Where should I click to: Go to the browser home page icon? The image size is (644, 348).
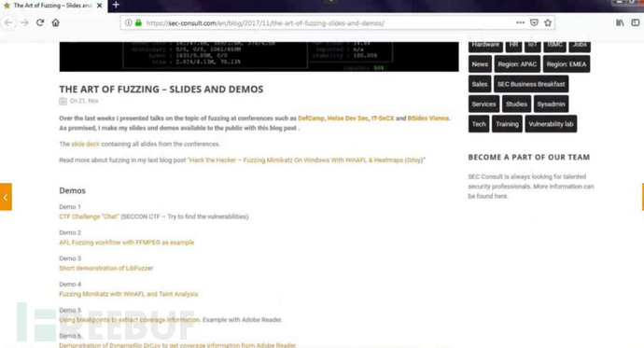click(x=55, y=22)
